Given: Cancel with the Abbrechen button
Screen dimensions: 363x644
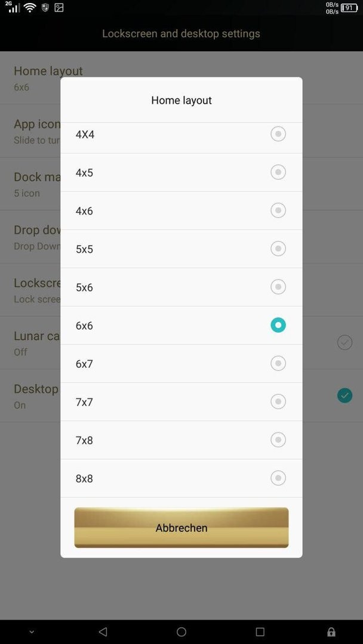Looking at the screenshot, I should pos(181,528).
